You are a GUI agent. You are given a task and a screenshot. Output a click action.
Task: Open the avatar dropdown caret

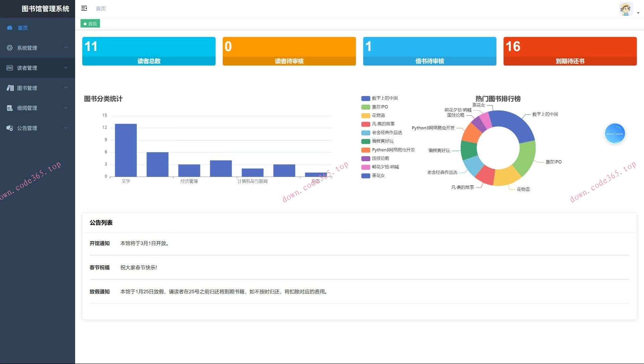[x=638, y=13]
